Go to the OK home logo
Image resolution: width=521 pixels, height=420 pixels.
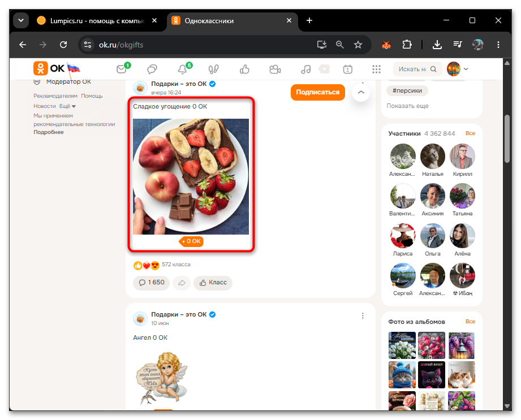pyautogui.click(x=49, y=68)
